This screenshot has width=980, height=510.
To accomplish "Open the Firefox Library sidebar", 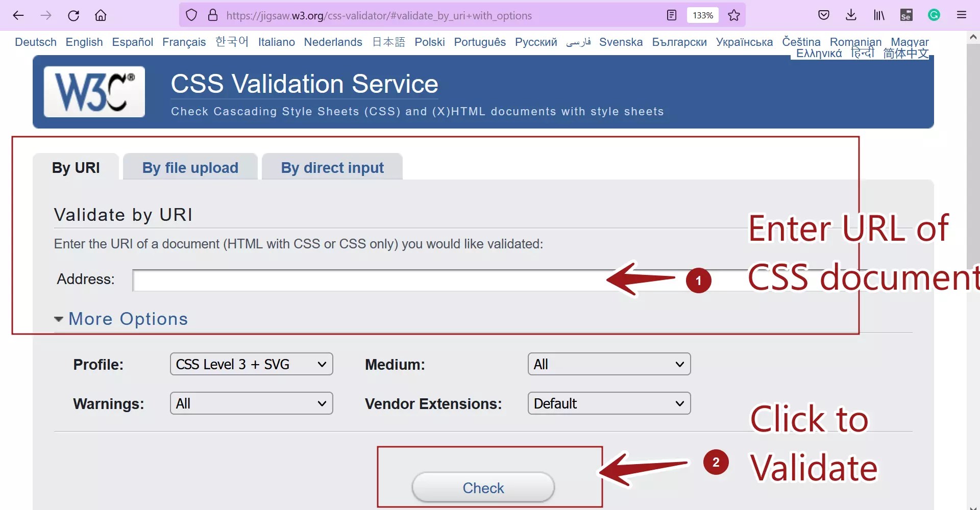I will tap(878, 15).
